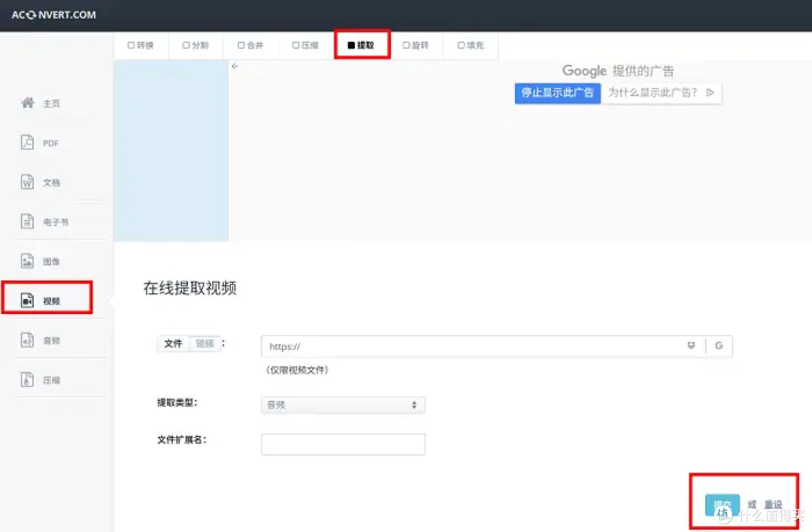Click the 提取类型 label

click(x=177, y=403)
